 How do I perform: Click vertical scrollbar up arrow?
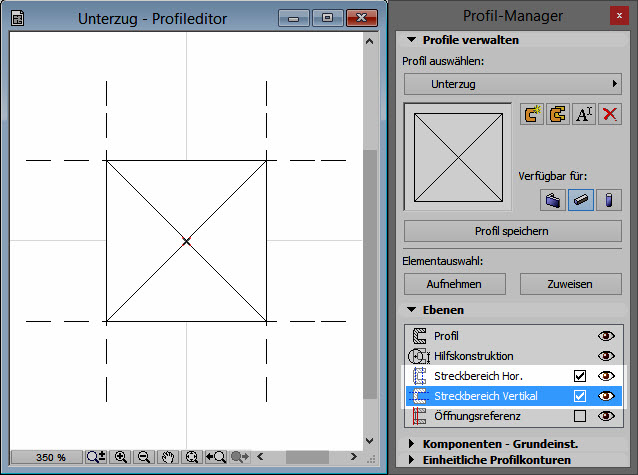point(369,42)
